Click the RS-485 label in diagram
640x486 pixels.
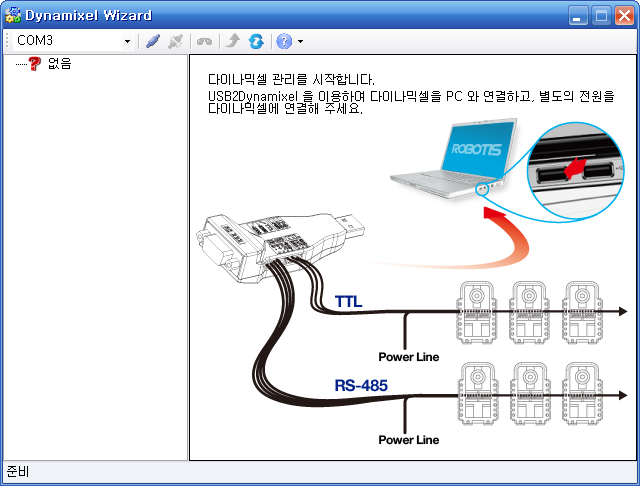coord(361,385)
